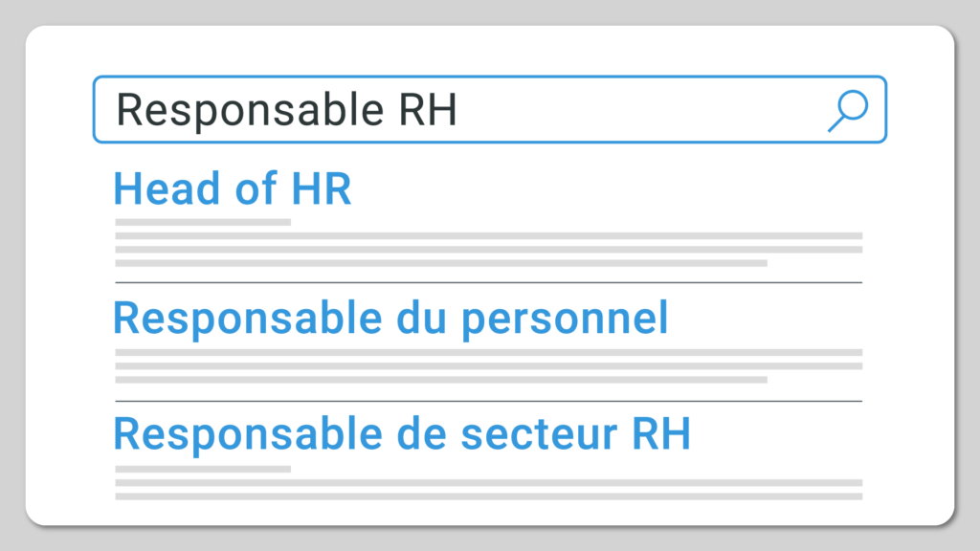This screenshot has height=551, width=980.
Task: Click the short gray line under Head of HR
Action: coord(203,222)
